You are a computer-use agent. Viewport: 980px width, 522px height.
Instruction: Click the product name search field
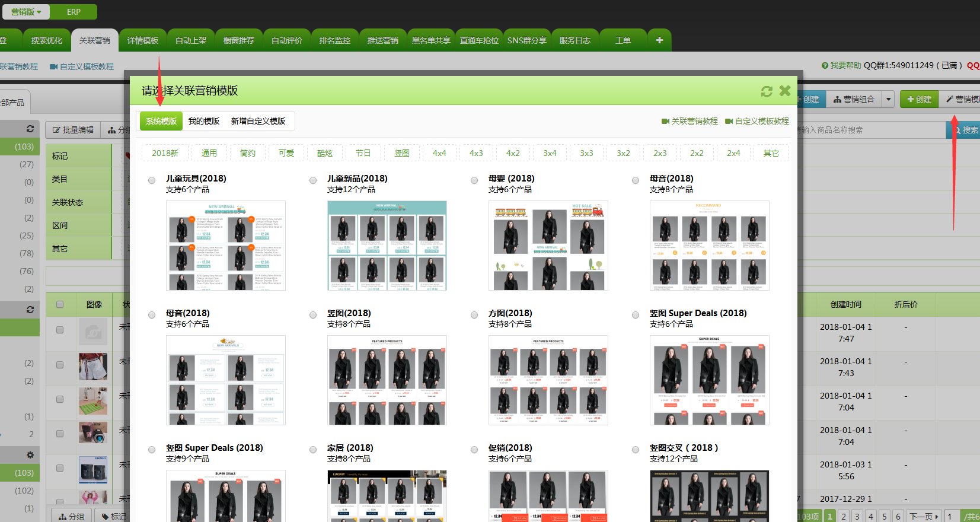tap(872, 130)
